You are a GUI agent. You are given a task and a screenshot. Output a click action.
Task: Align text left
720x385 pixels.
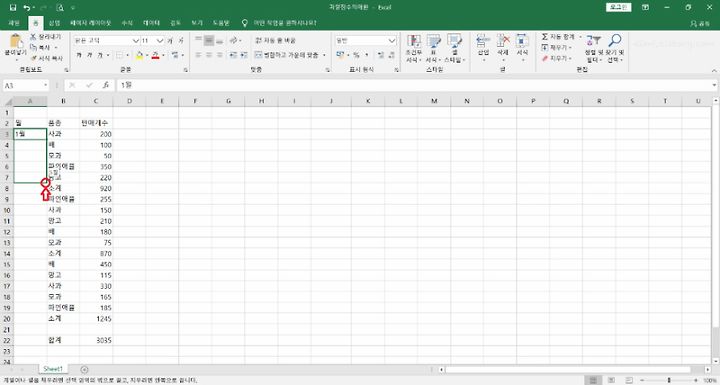coord(198,55)
